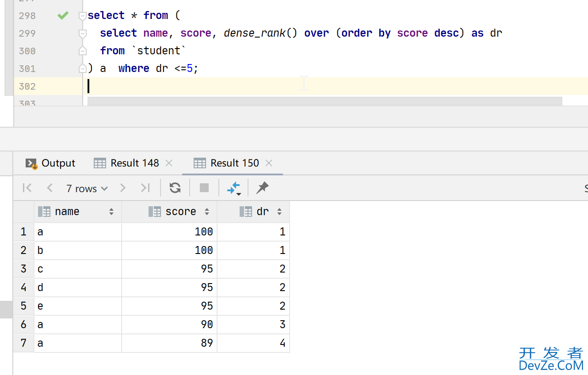
Task: Click name cell 'd' in row 4
Action: coord(78,288)
